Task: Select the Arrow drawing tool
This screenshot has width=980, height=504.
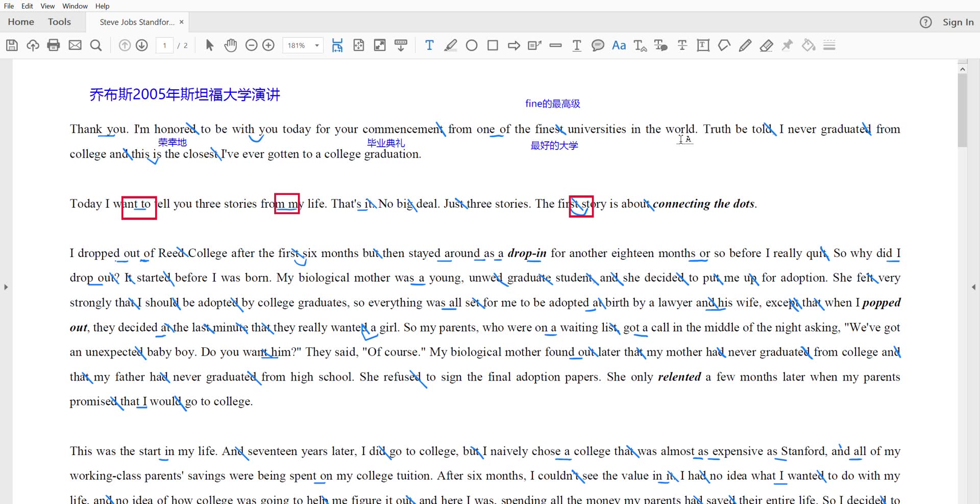Action: coord(514,45)
